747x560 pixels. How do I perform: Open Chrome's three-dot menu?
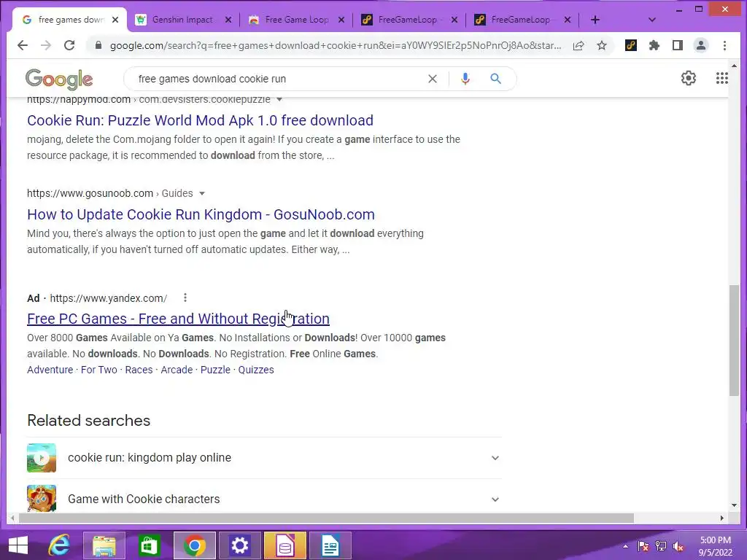point(724,45)
